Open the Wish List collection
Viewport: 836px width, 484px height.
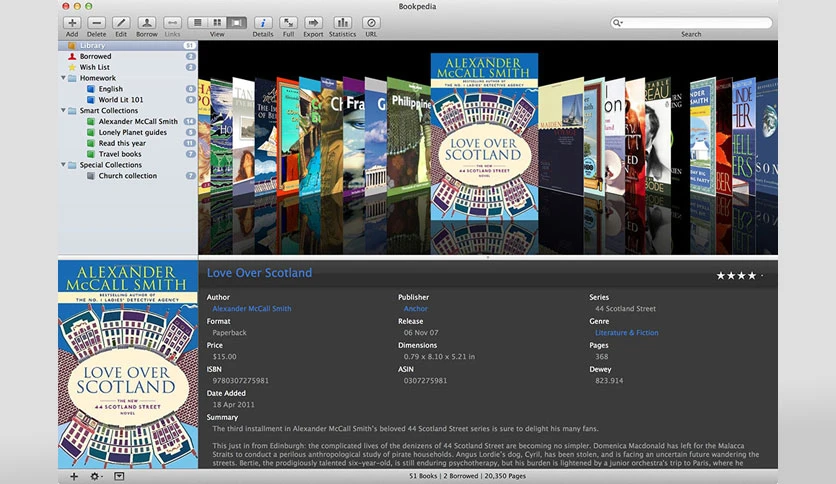coord(127,67)
